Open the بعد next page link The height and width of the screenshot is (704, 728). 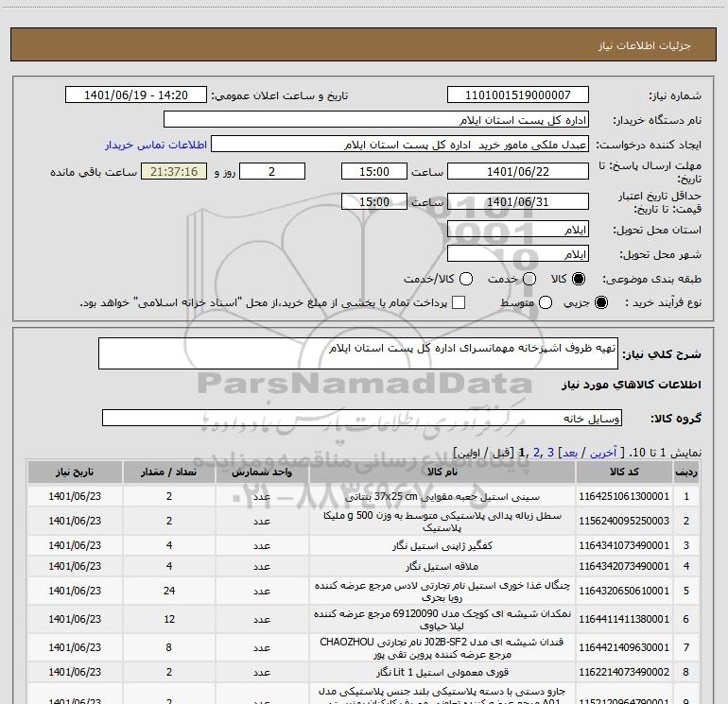point(570,453)
